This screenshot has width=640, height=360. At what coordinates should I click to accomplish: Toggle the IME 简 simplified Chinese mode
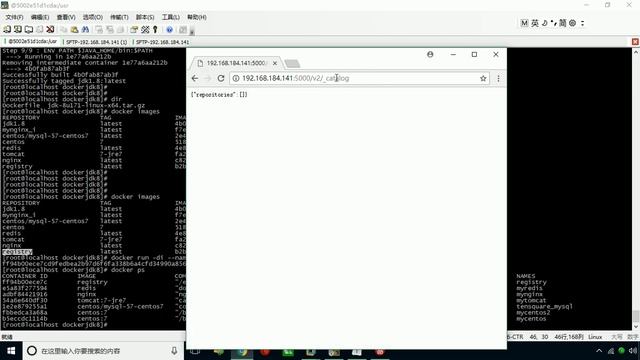[562, 23]
